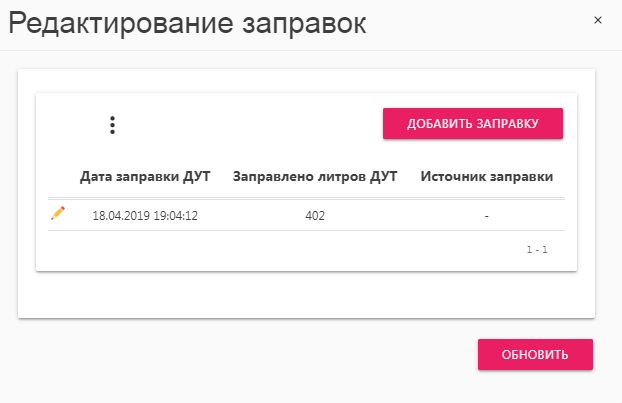Click the blank footer area left of 1 - 1

pyautogui.click(x=278, y=250)
